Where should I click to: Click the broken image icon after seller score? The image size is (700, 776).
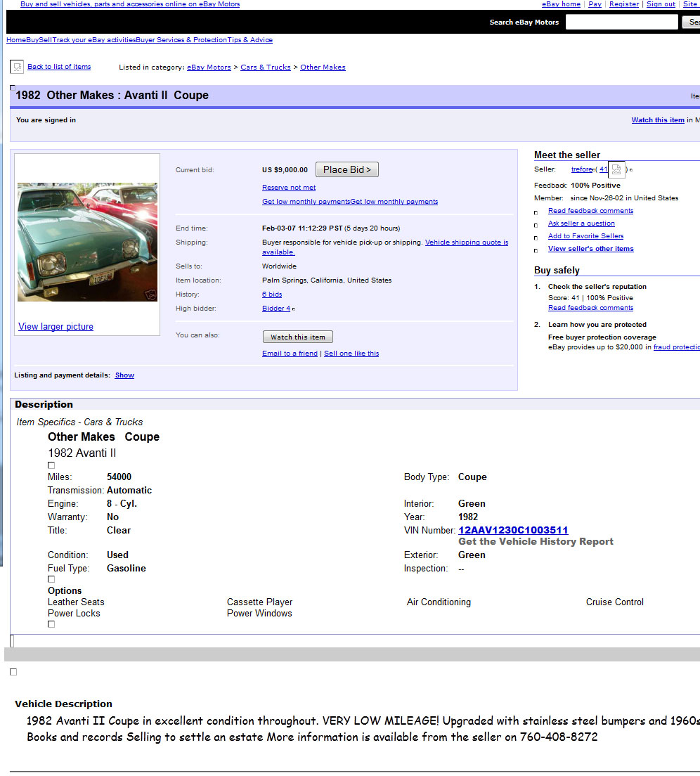616,169
